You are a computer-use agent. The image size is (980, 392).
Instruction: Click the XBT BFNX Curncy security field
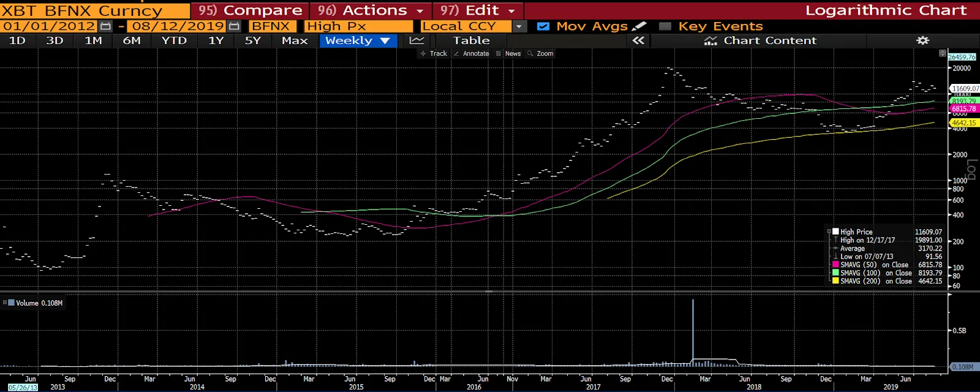(95, 10)
